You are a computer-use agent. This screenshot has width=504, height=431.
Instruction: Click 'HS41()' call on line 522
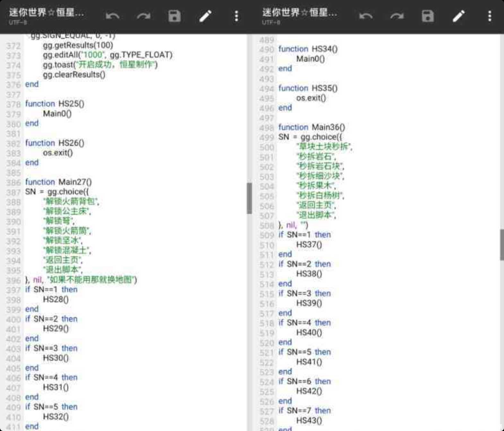click(309, 362)
